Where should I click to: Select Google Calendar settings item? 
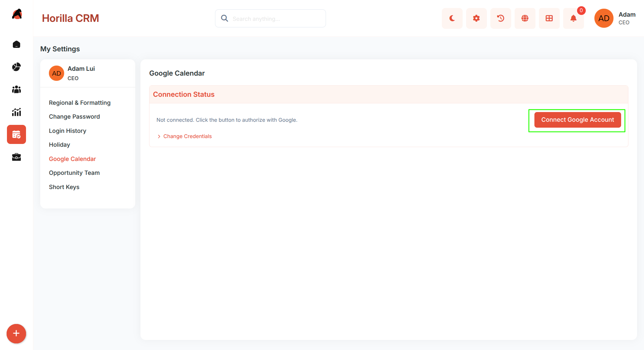pyautogui.click(x=72, y=159)
